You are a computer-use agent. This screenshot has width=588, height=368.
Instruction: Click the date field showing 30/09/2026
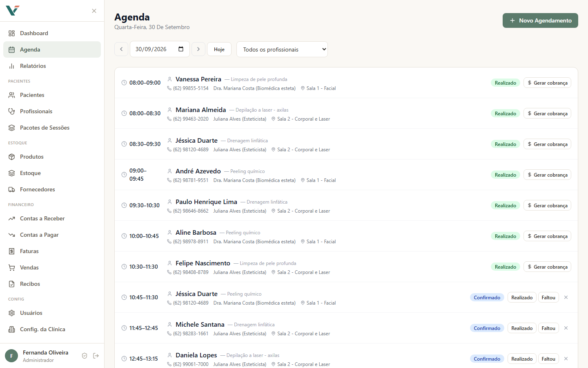click(x=160, y=49)
